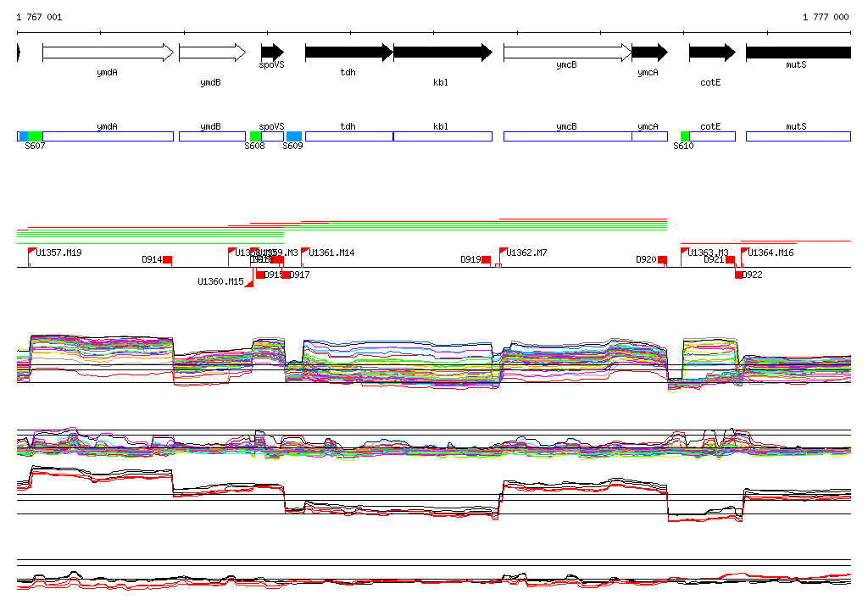Select the blue-outlined ymdB annotation rectangle

[213, 136]
